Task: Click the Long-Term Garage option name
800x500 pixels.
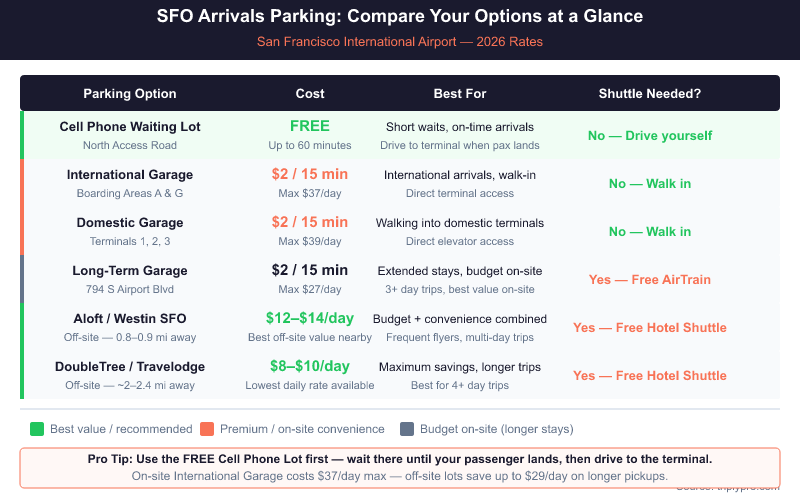Action: click(x=130, y=271)
